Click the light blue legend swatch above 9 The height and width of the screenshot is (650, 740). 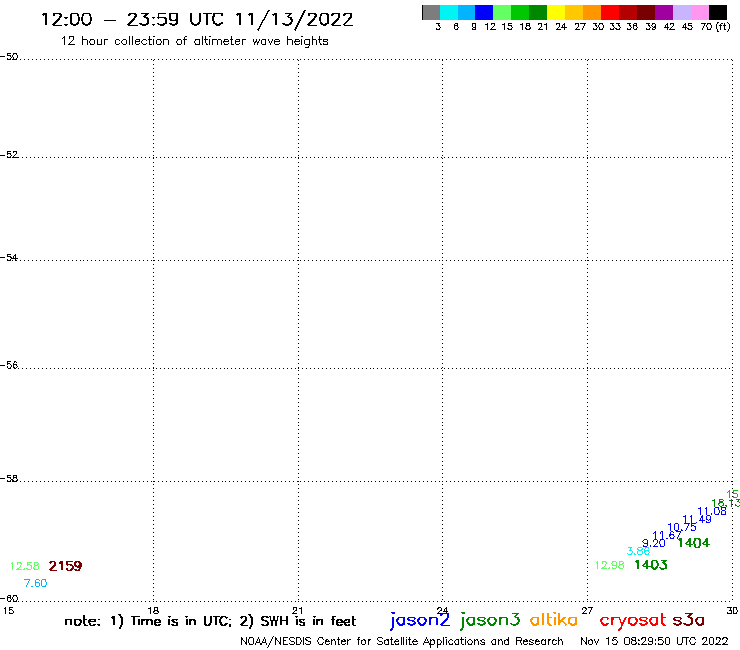click(x=467, y=12)
